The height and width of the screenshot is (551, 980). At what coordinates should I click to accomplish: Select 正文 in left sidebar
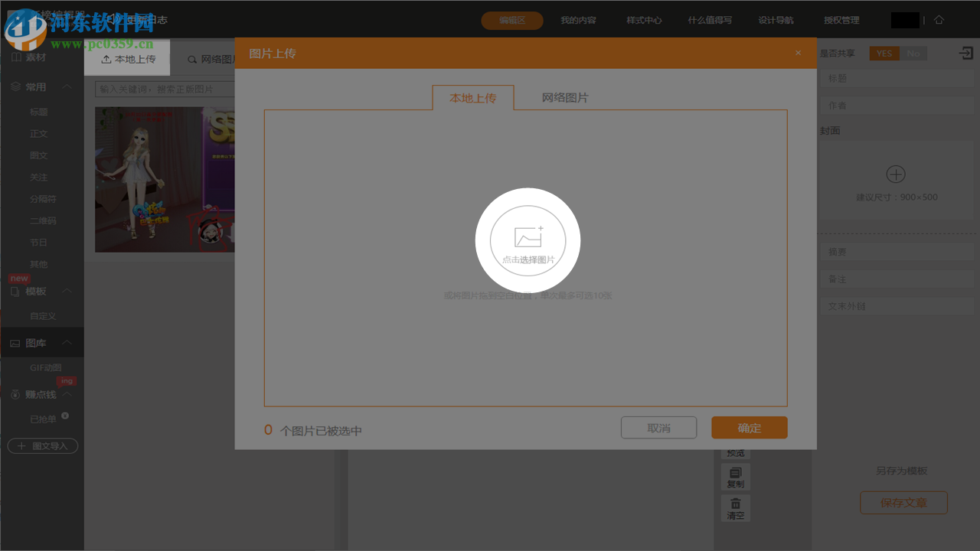point(39,133)
